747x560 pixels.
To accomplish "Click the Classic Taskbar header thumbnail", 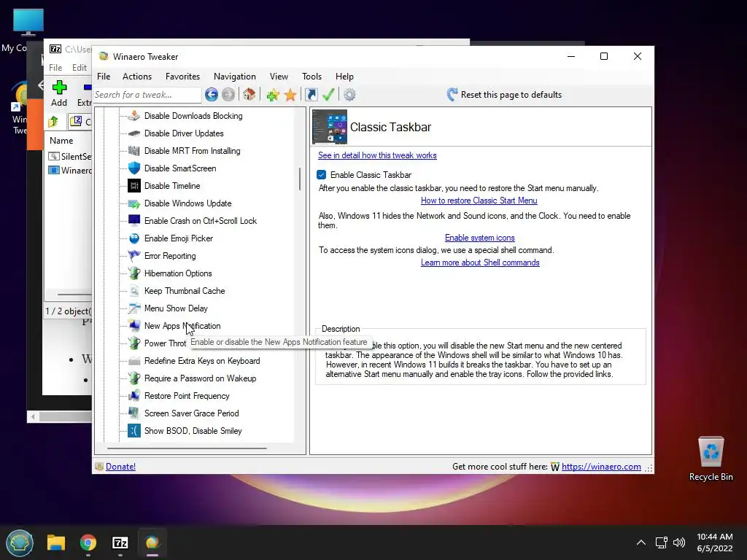I will (x=330, y=127).
